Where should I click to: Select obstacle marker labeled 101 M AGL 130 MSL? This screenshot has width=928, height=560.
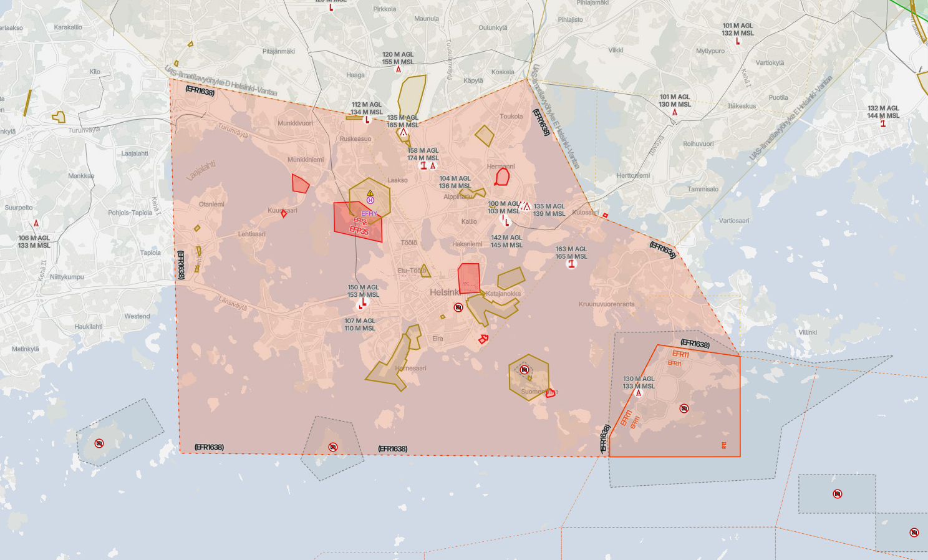coord(674,112)
